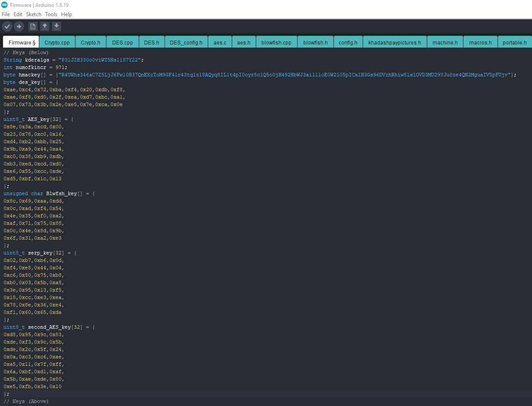This screenshot has height=406, width=532.
Task: Switch to the config.h tab
Action: pyautogui.click(x=348, y=42)
